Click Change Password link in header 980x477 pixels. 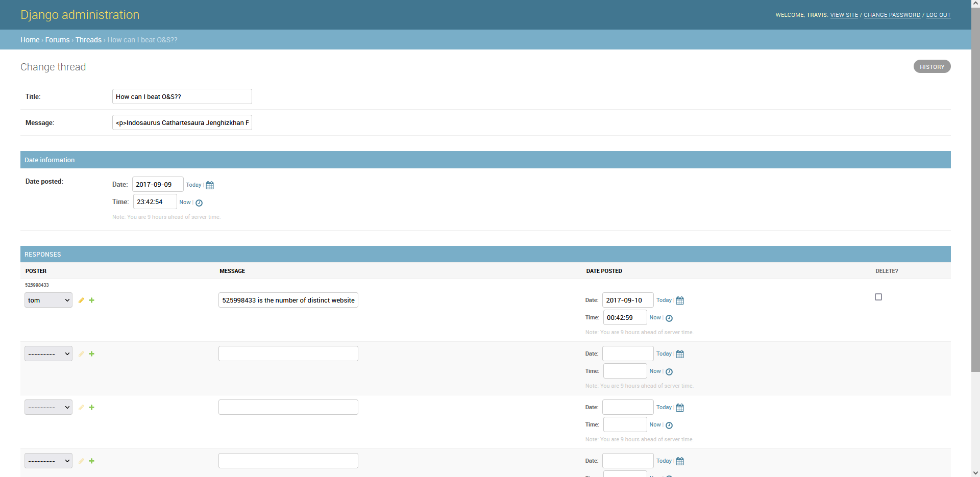click(892, 15)
